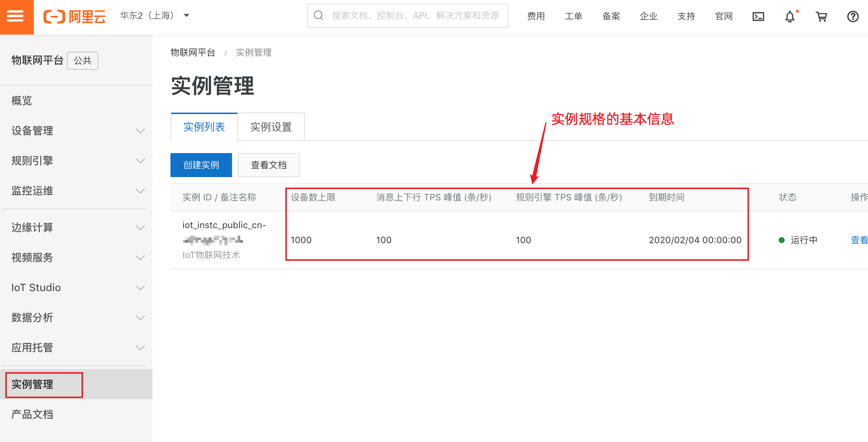Screen dimensions: 868x442
Task: Open the shopping cart
Action: 821,17
